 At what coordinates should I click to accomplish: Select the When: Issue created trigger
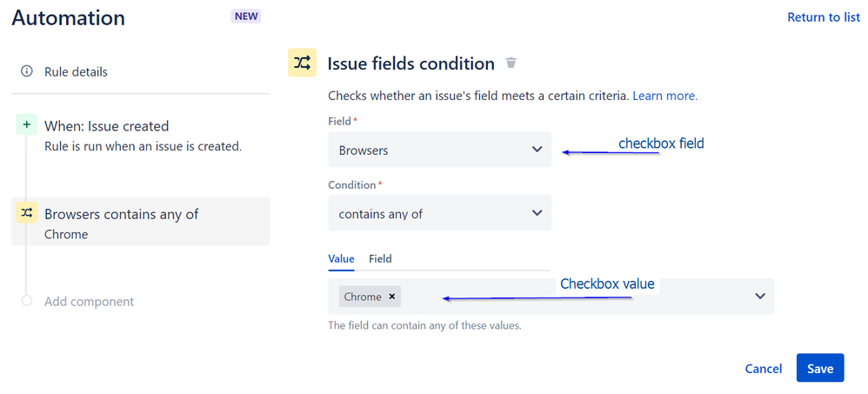click(x=141, y=136)
